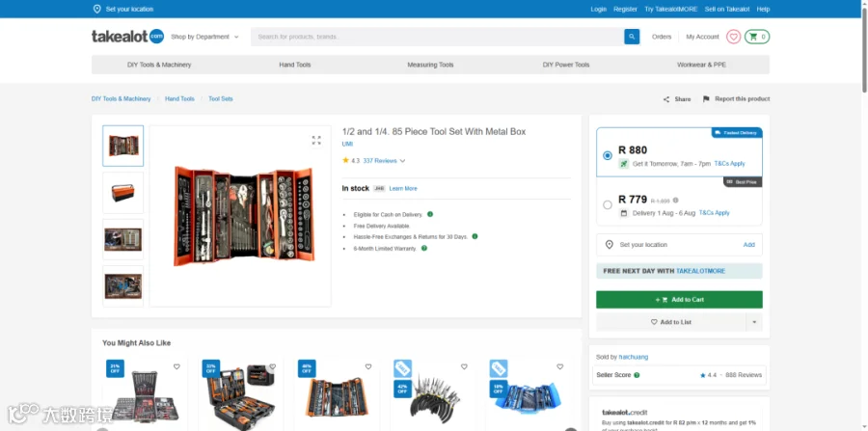Click the main tool set product image

pos(243,216)
